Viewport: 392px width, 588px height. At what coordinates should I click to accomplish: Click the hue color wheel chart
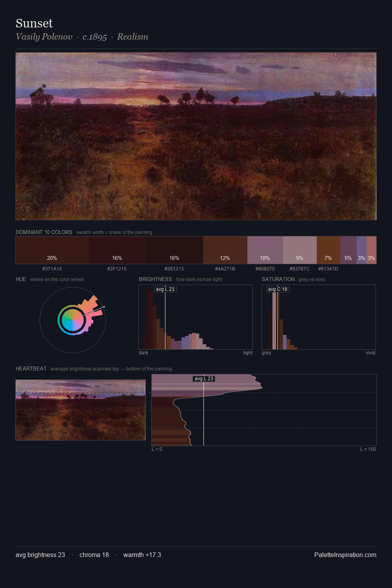[x=73, y=320]
